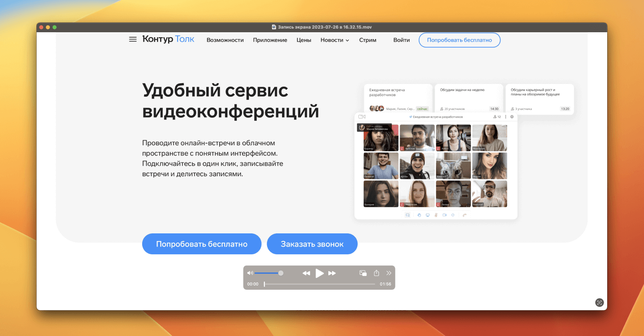Open the share icon in player controls

(376, 273)
